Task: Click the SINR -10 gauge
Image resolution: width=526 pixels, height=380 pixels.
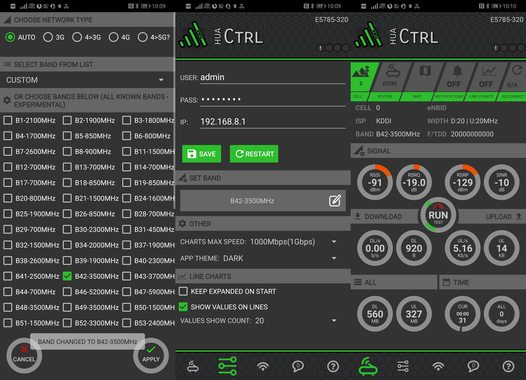Action: point(502,182)
